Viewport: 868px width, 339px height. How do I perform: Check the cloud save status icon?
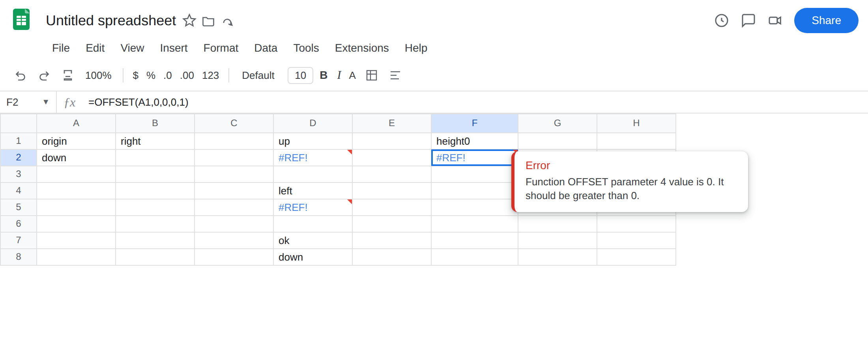coord(228,21)
